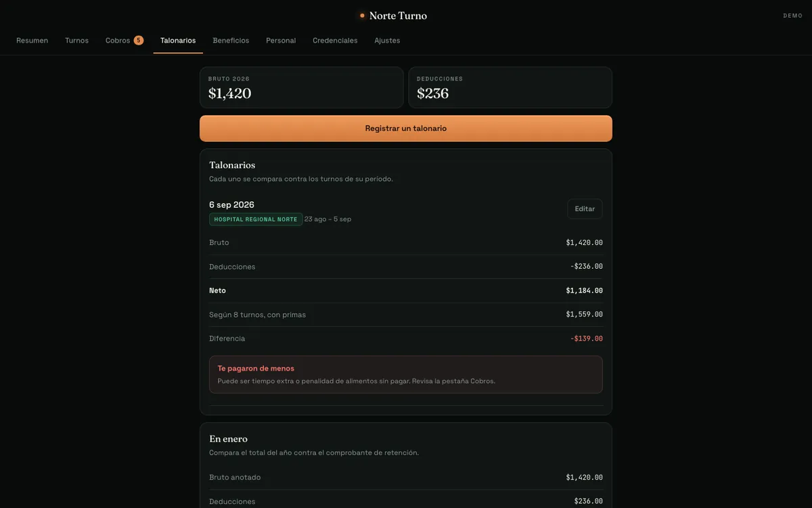Screen dimensions: 812x508
Task: Click the Diferencia row label
Action: [227, 339]
